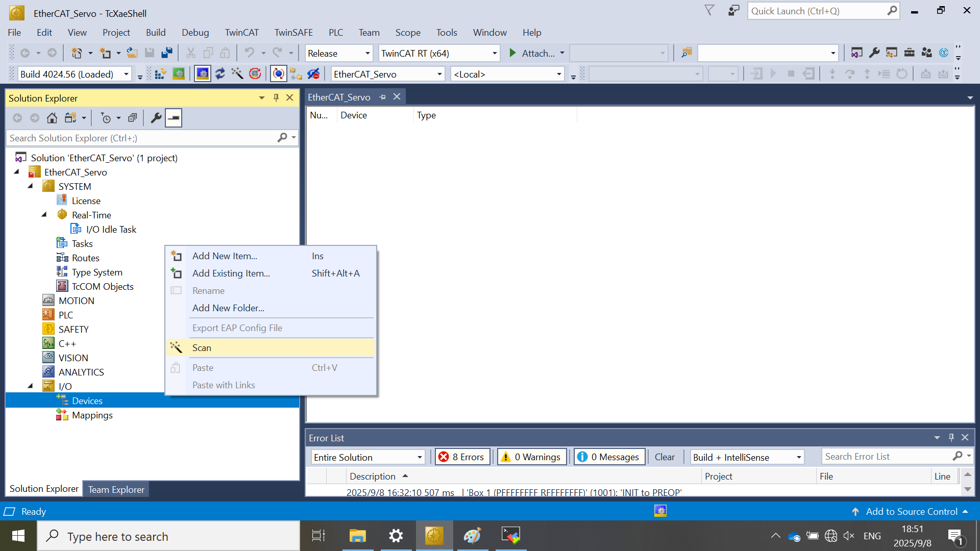
Task: Toggle the 8 Errors filter button
Action: pyautogui.click(x=462, y=457)
